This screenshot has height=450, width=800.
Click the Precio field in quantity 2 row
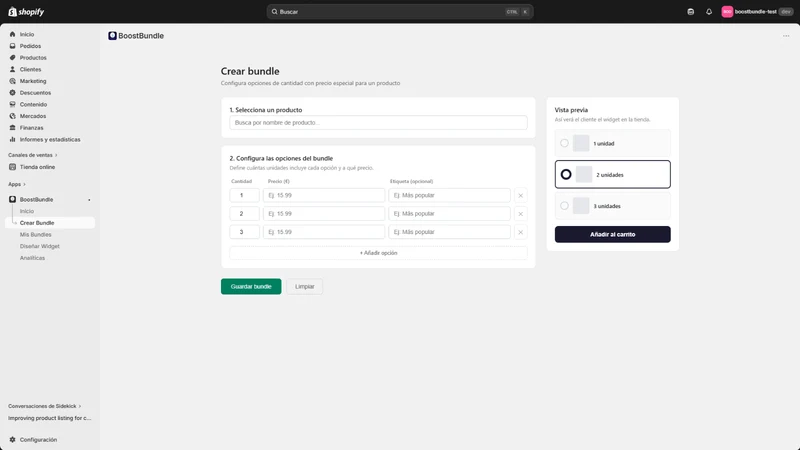coord(324,214)
